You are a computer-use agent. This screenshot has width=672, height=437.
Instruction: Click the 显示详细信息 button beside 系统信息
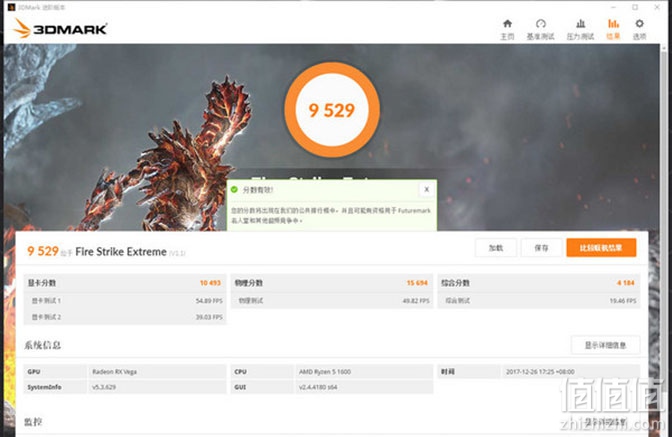point(606,345)
